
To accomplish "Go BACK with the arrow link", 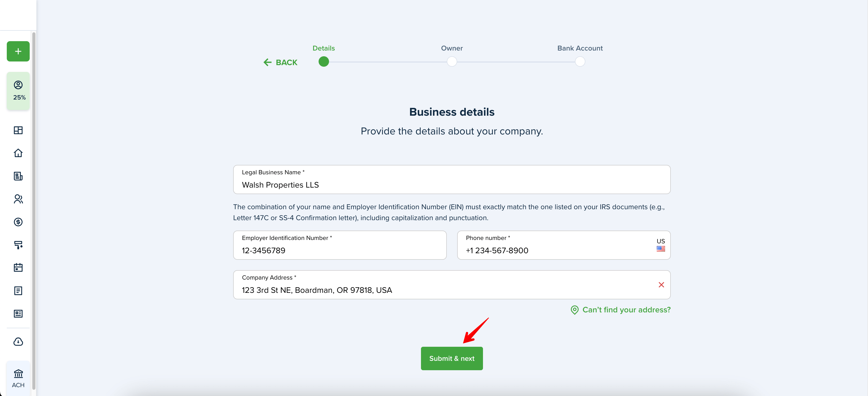I will (x=280, y=62).
